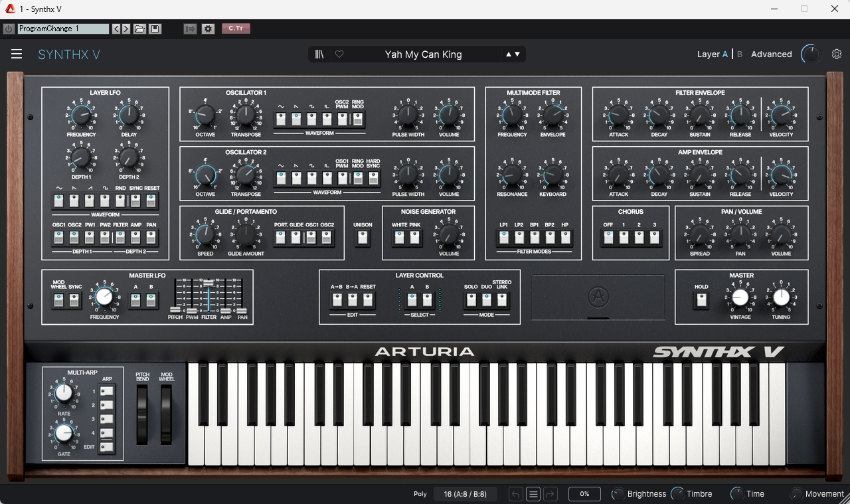Click the Mod Wheel
This screenshot has width=850, height=504.
tap(166, 414)
